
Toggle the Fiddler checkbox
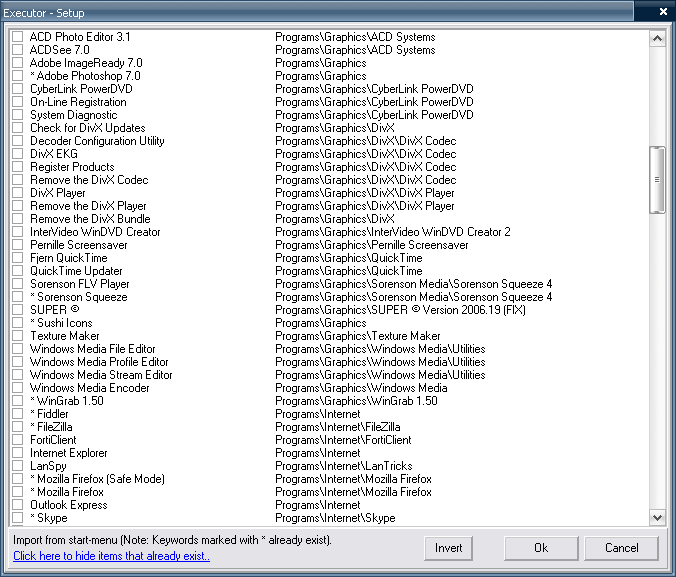(x=18, y=414)
